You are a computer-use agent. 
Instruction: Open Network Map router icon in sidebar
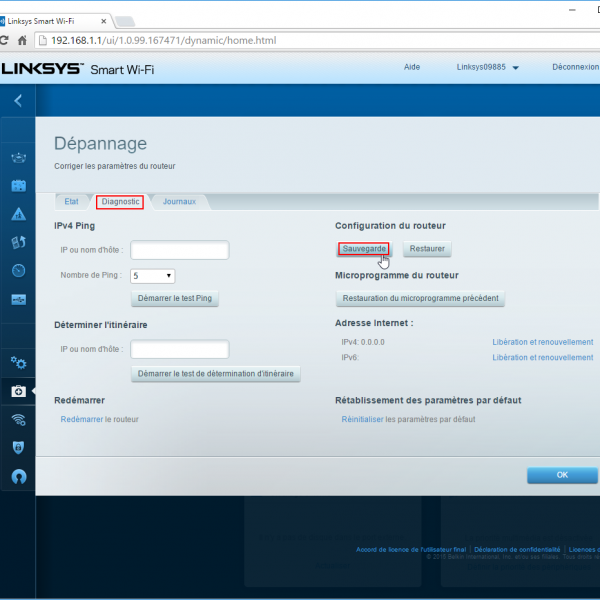[x=18, y=158]
